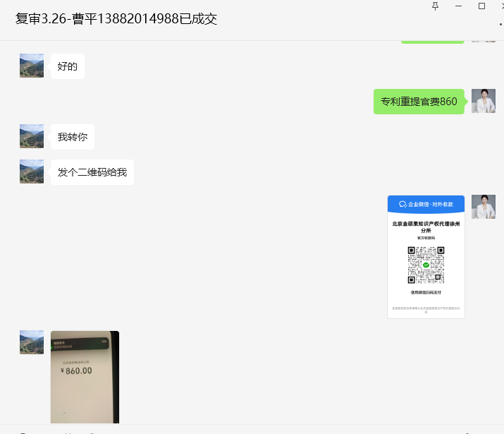Viewport: 504px width, 434px height.
Task: Open the 860.00 payment screenshot image
Action: pyautogui.click(x=85, y=377)
